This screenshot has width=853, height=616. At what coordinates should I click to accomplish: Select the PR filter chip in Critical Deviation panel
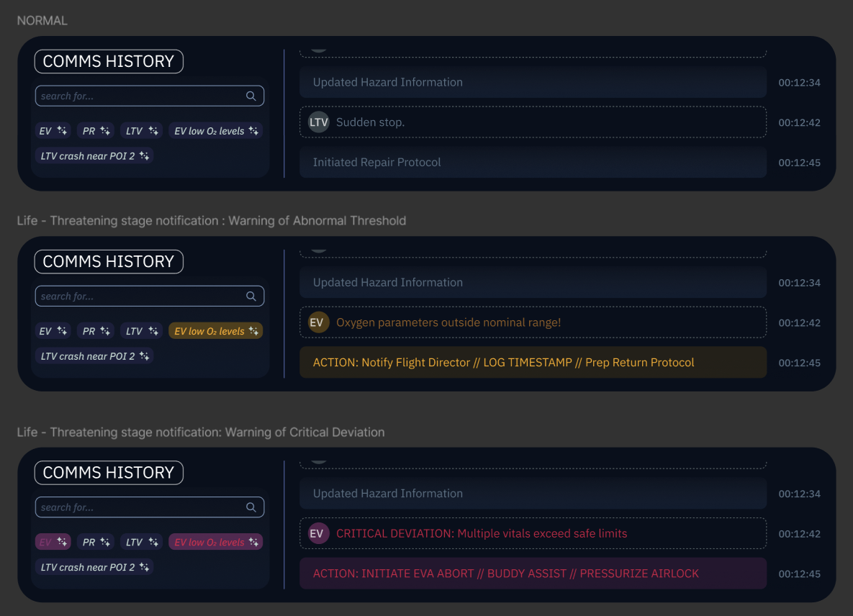[96, 542]
